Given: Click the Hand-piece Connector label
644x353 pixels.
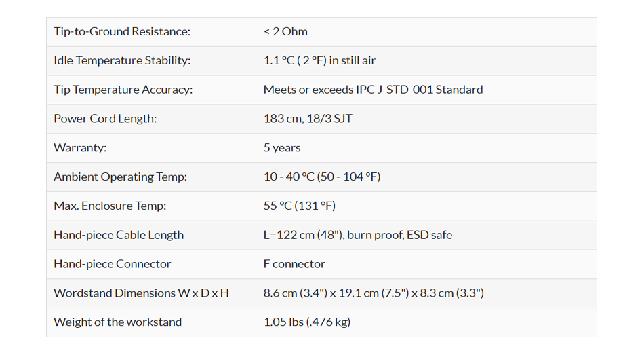Looking at the screenshot, I should (112, 264).
